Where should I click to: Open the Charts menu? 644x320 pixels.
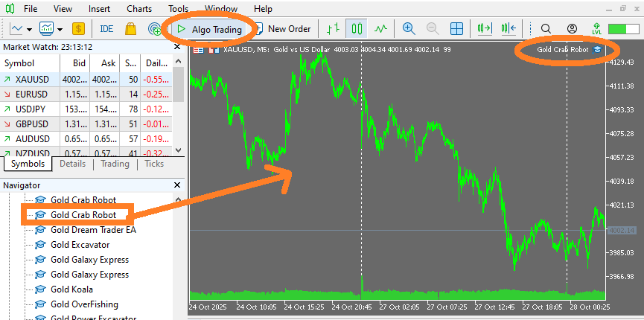[x=139, y=9]
